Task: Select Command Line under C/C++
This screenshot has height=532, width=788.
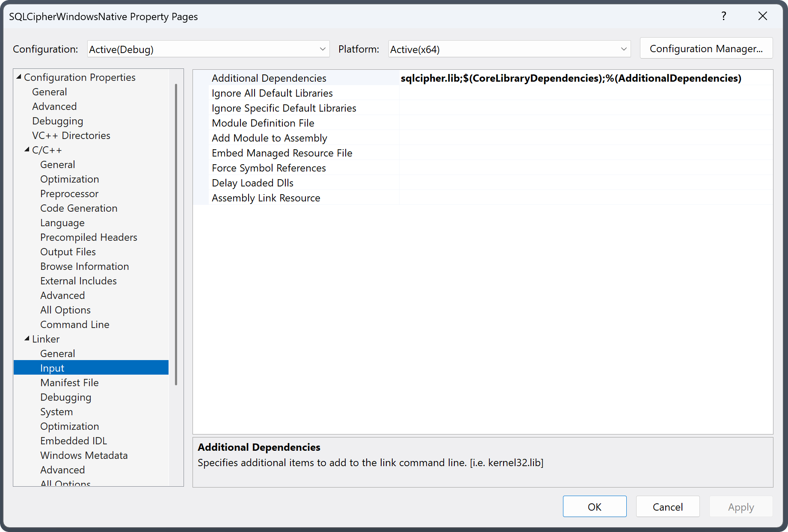Action: [x=75, y=325]
